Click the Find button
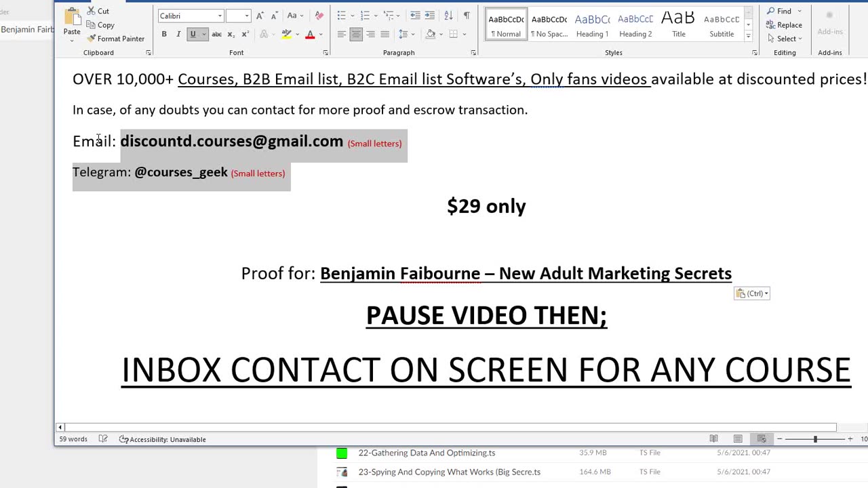868x488 pixels. [779, 11]
